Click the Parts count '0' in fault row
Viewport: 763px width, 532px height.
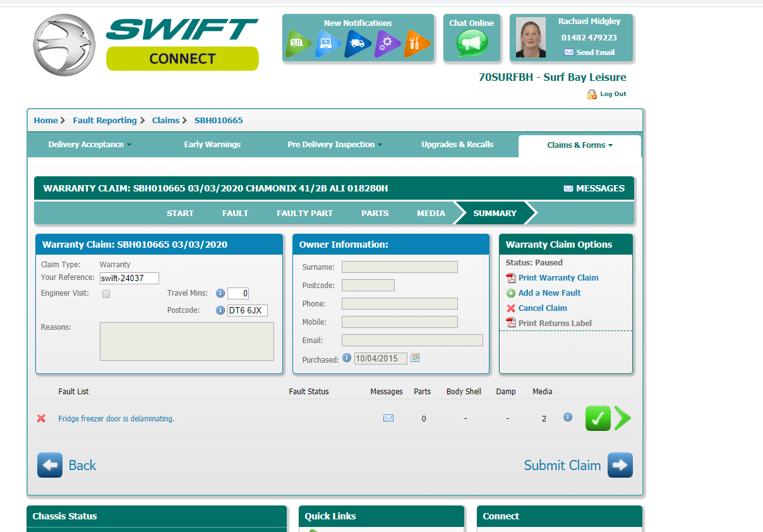[423, 419]
